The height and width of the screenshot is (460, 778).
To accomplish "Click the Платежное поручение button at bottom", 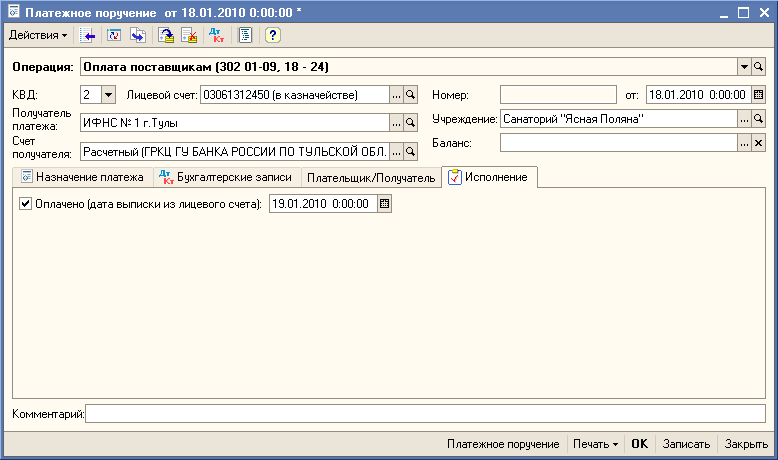I will (x=503, y=444).
